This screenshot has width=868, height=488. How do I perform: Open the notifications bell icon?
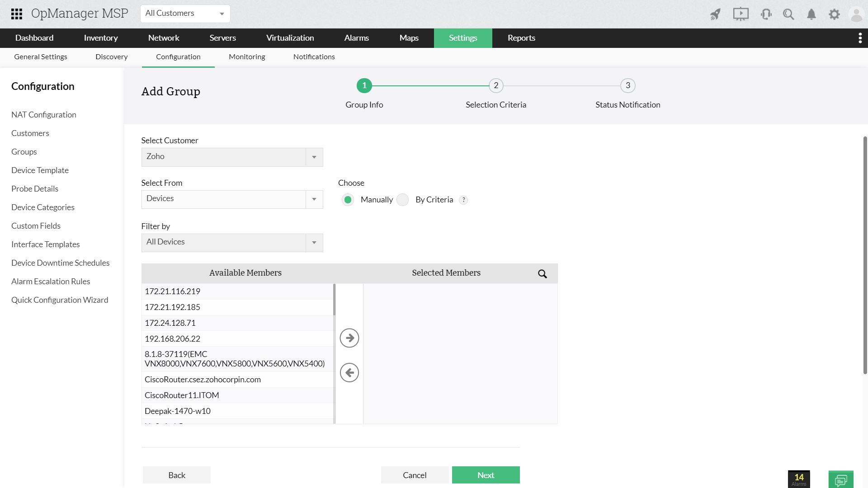pyautogui.click(x=811, y=14)
